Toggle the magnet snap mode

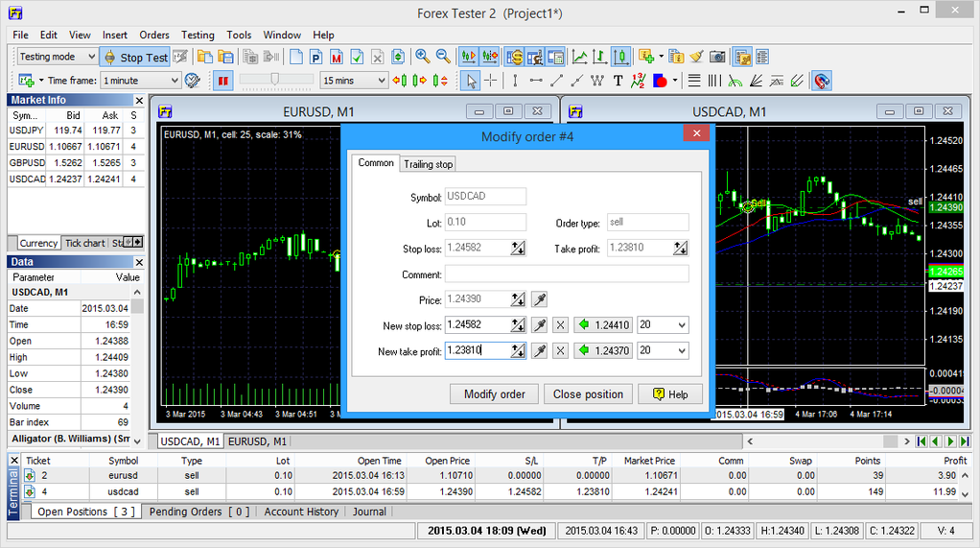point(822,81)
